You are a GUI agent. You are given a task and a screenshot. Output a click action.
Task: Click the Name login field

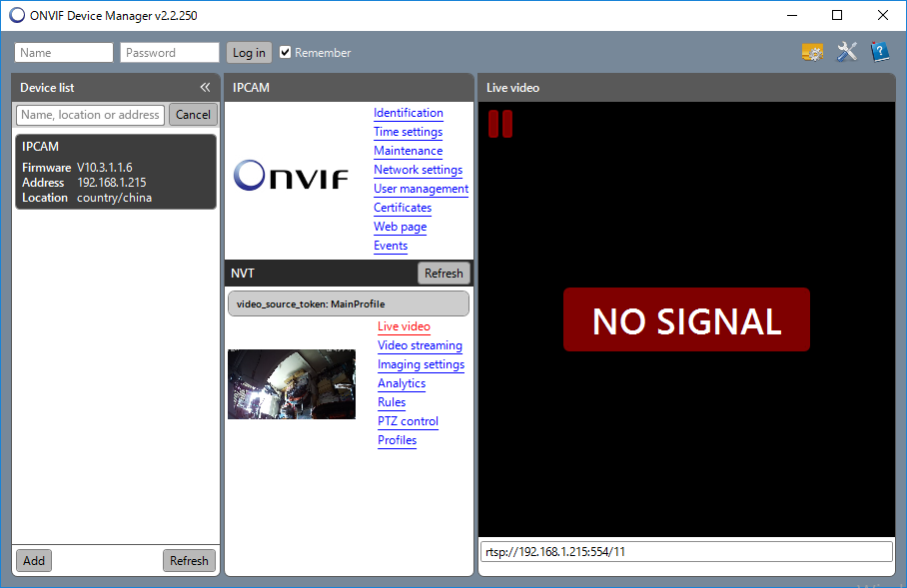coord(64,53)
